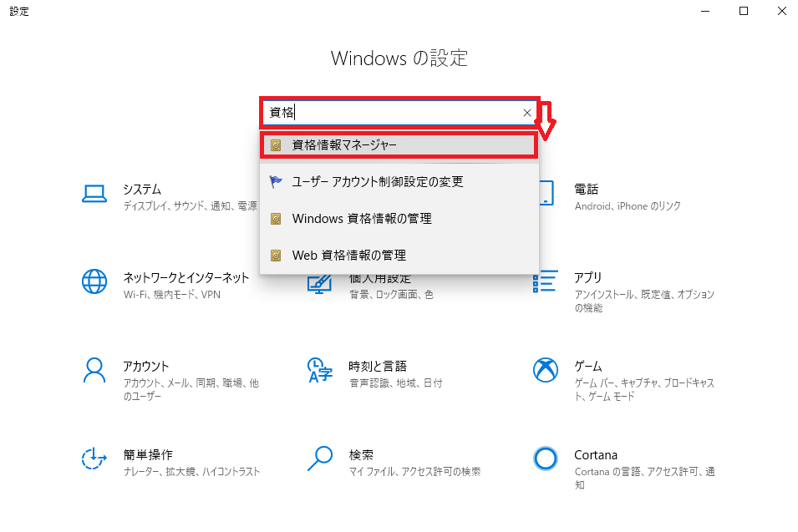Click the Android、iPhone のリンク description
The image size is (798, 532).
point(628,206)
